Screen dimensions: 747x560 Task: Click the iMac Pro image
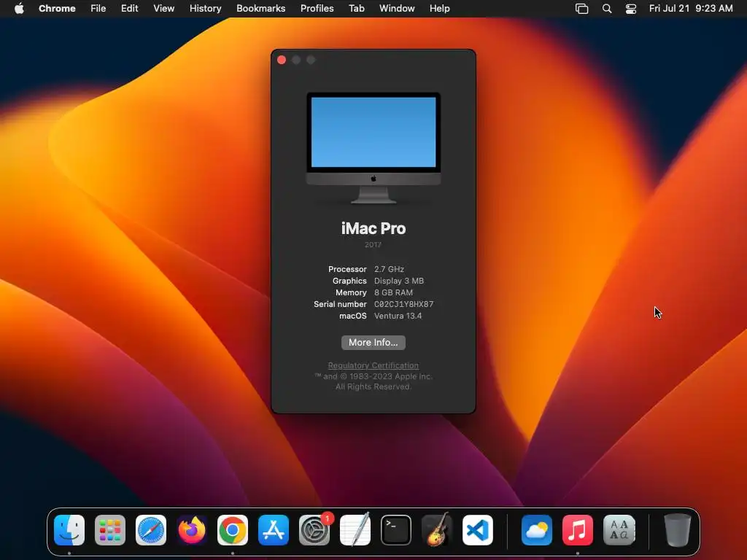coord(373,147)
